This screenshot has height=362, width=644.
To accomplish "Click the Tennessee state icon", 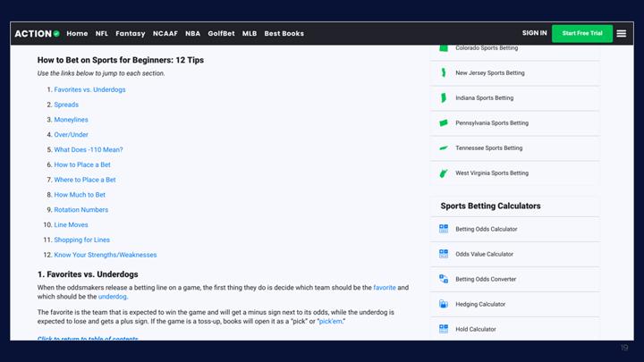I will tap(444, 147).
